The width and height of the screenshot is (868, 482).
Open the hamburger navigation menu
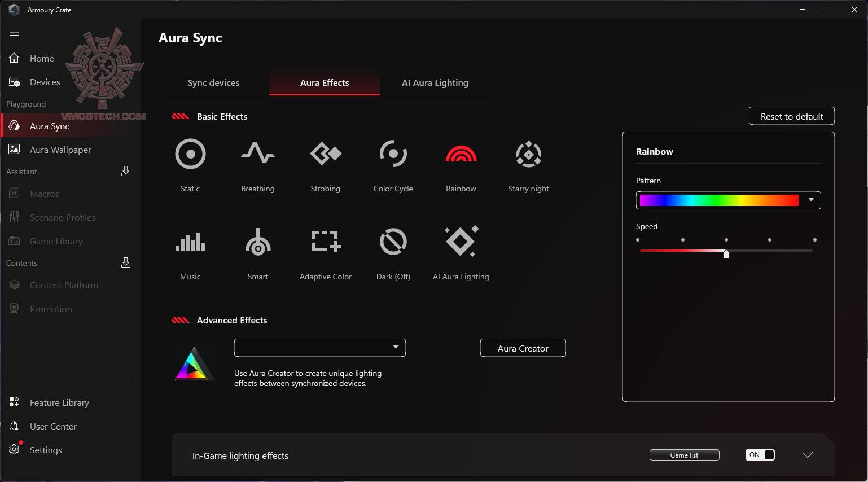coord(14,32)
